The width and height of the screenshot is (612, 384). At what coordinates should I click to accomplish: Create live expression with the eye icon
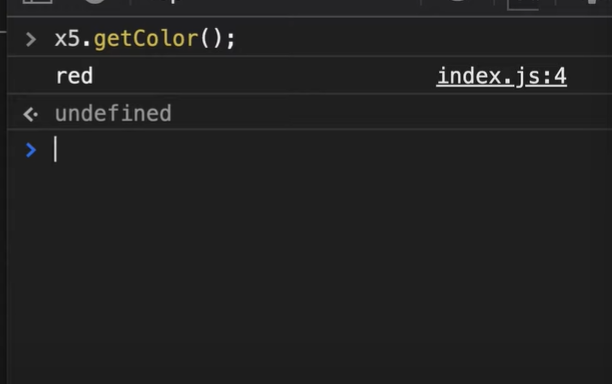[458, 1]
